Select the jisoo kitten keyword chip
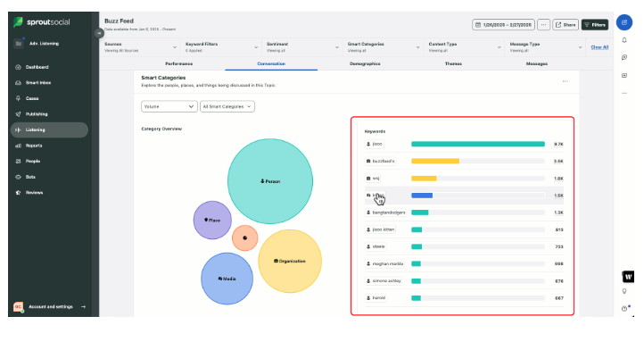Image resolution: width=644 pixels, height=350 pixels. click(x=380, y=229)
